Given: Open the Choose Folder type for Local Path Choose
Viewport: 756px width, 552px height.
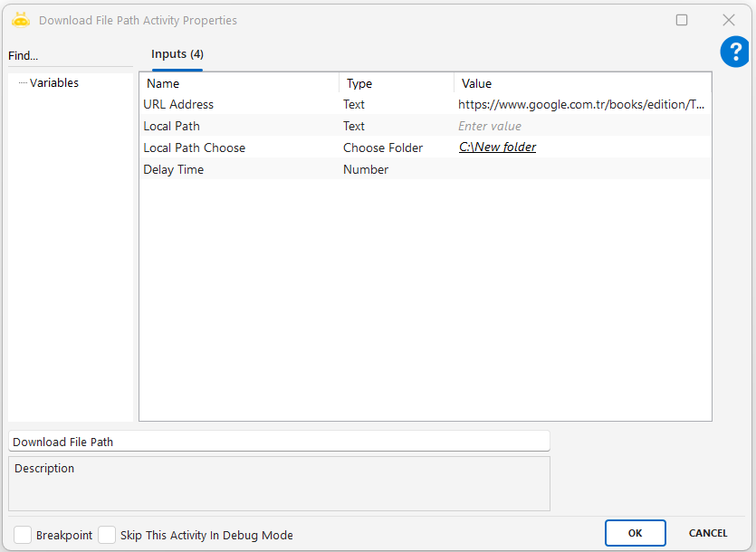Looking at the screenshot, I should click(x=383, y=148).
